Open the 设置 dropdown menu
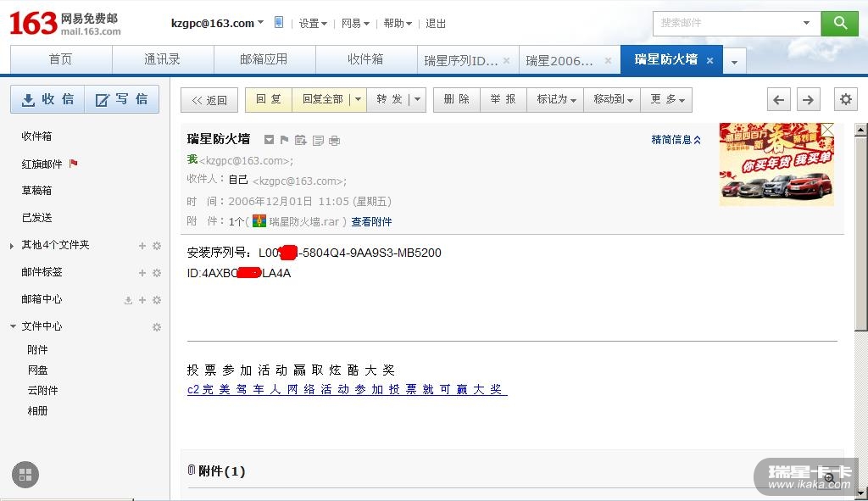The height and width of the screenshot is (501, 868). click(313, 23)
